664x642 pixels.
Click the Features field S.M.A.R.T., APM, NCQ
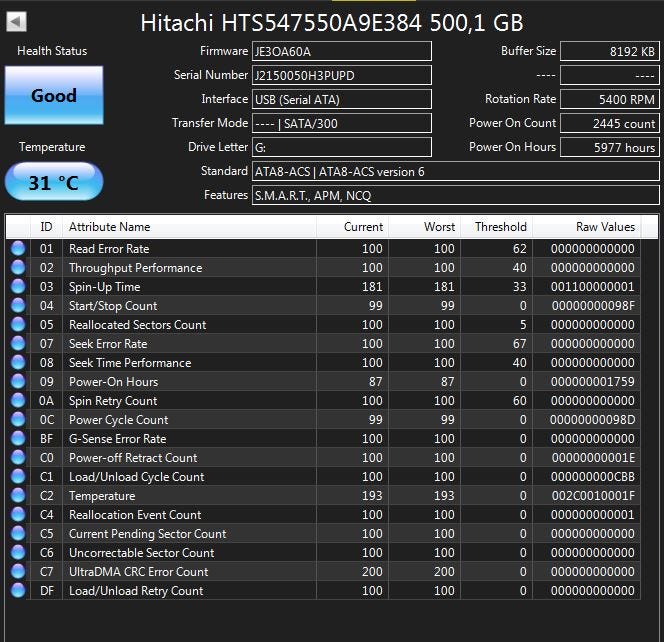tap(456, 195)
